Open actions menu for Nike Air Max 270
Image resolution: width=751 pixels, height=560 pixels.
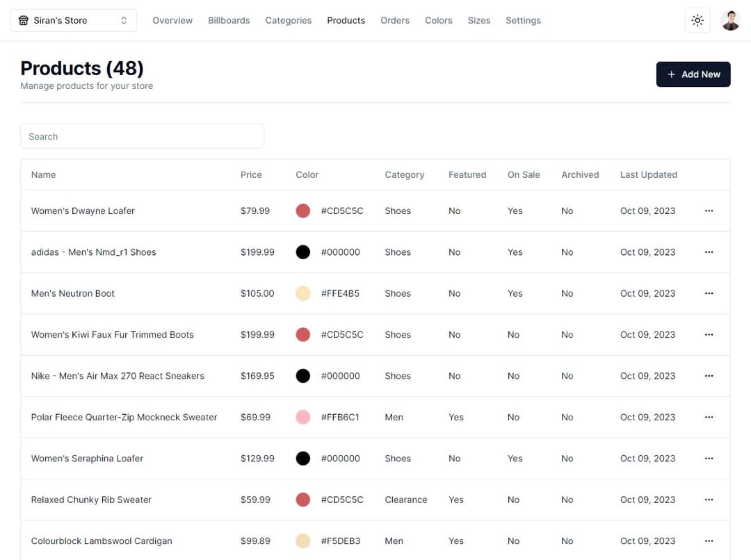point(709,376)
